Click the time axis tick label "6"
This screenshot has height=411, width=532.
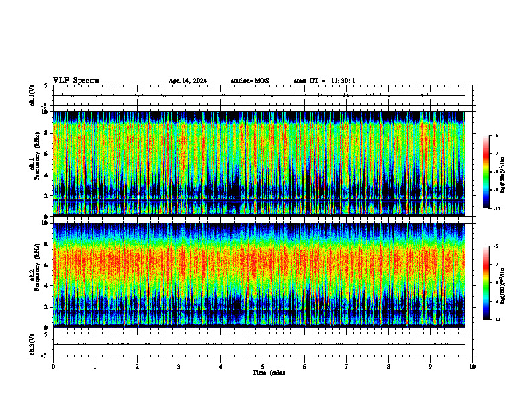click(305, 367)
